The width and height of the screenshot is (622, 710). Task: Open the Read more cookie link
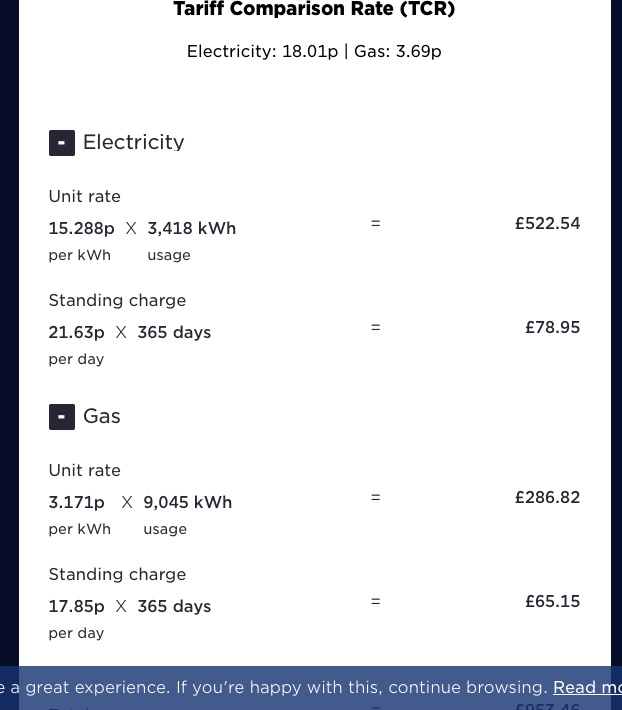[x=587, y=688]
